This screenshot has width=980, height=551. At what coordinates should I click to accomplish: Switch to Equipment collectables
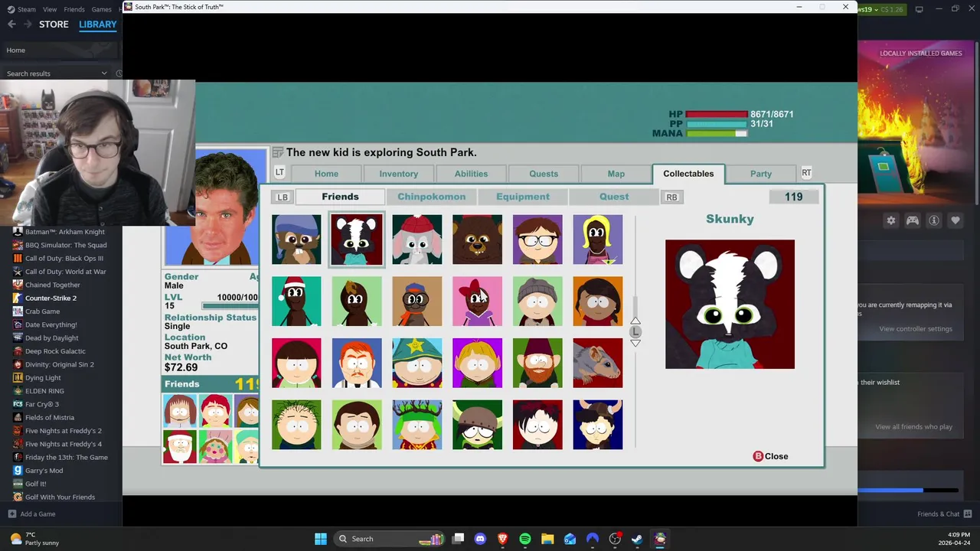tap(523, 197)
